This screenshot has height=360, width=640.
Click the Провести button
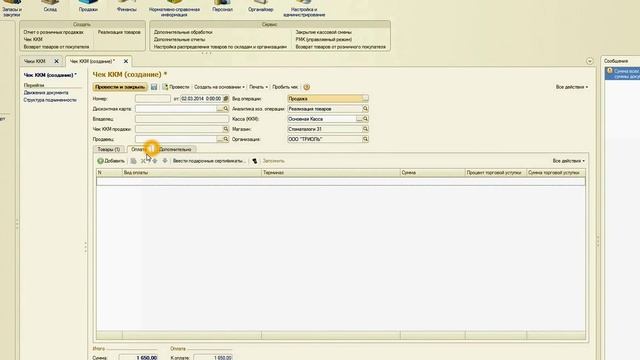pyautogui.click(x=176, y=87)
